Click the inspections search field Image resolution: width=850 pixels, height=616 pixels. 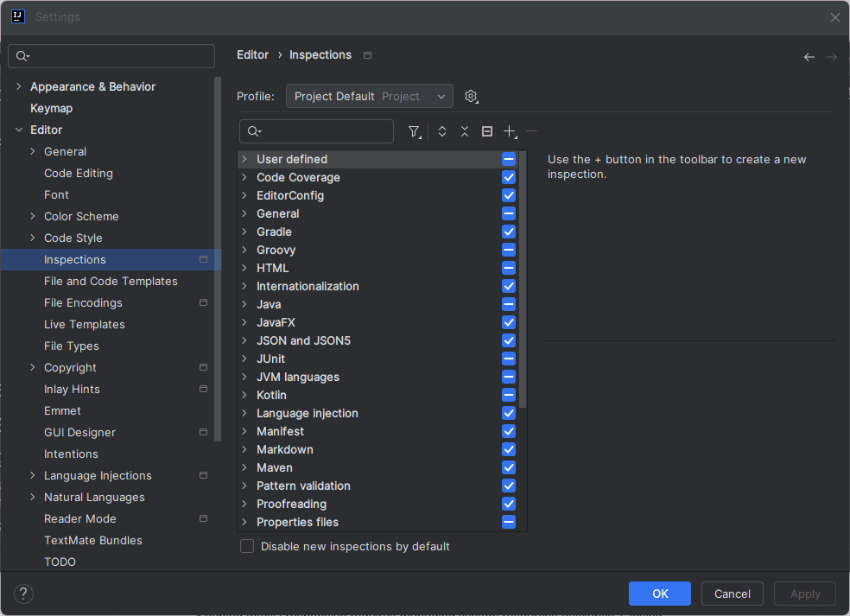(316, 131)
